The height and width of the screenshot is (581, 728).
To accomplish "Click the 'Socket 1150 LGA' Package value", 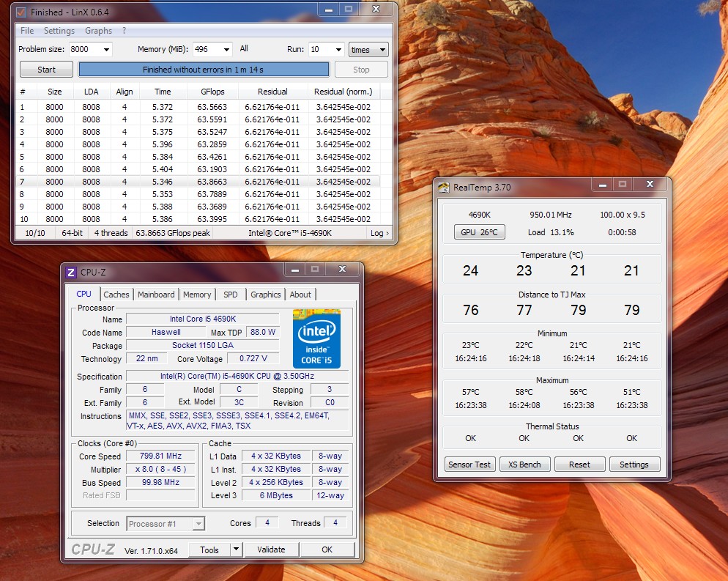I will point(203,345).
